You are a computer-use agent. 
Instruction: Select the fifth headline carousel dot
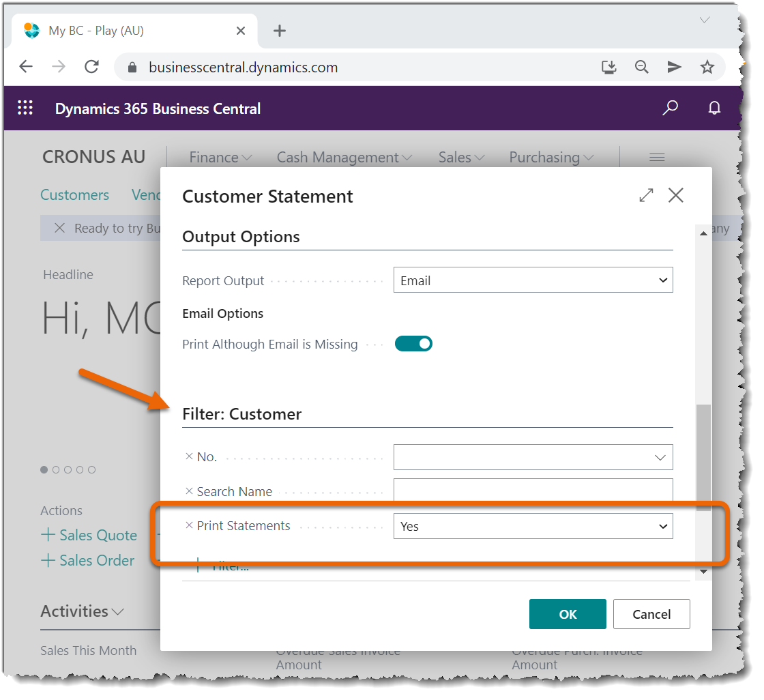[x=91, y=469]
